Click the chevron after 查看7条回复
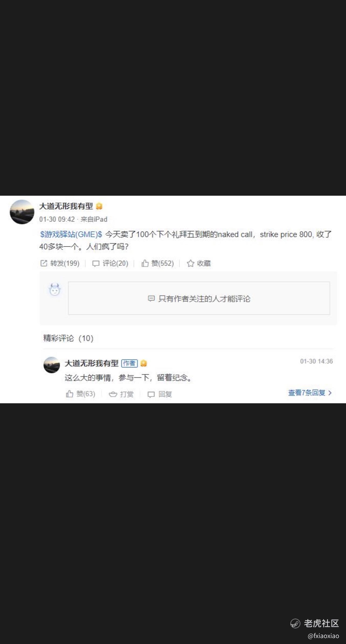This screenshot has width=346, height=644. [x=330, y=393]
